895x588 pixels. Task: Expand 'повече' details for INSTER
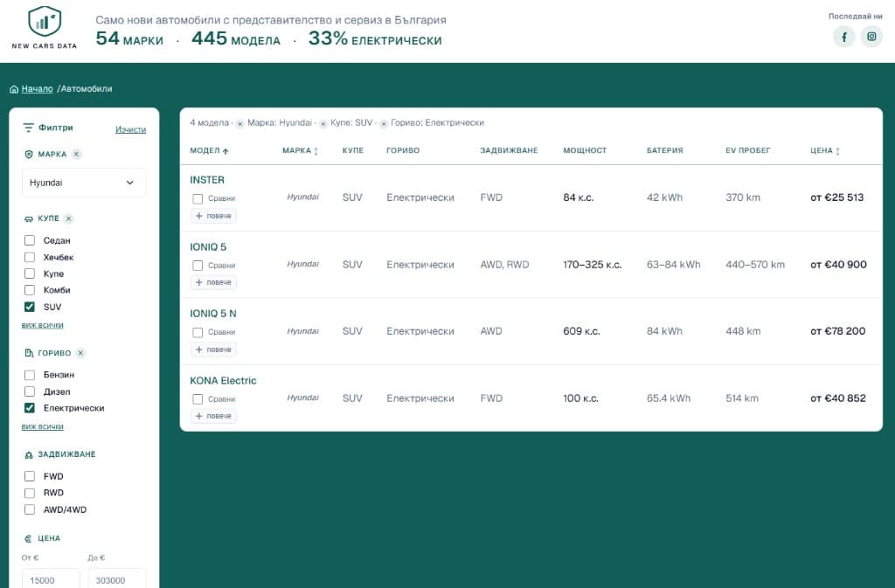[x=213, y=216]
